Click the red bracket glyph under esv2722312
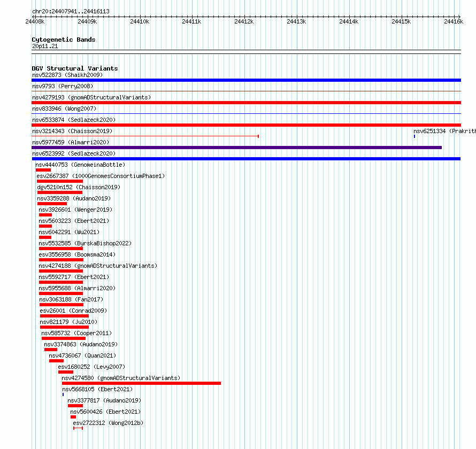This screenshot has width=476, height=449. pyautogui.click(x=78, y=428)
